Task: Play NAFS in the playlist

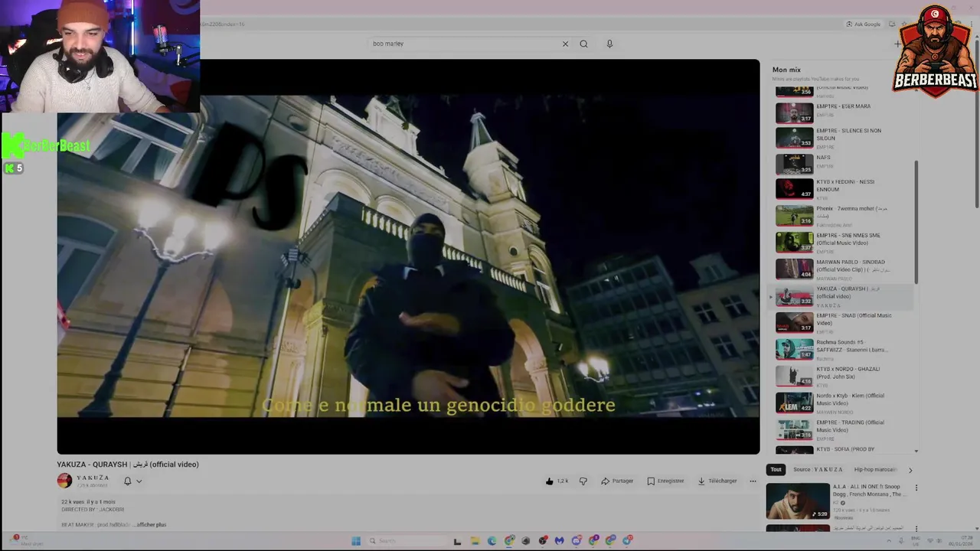Action: pyautogui.click(x=843, y=164)
